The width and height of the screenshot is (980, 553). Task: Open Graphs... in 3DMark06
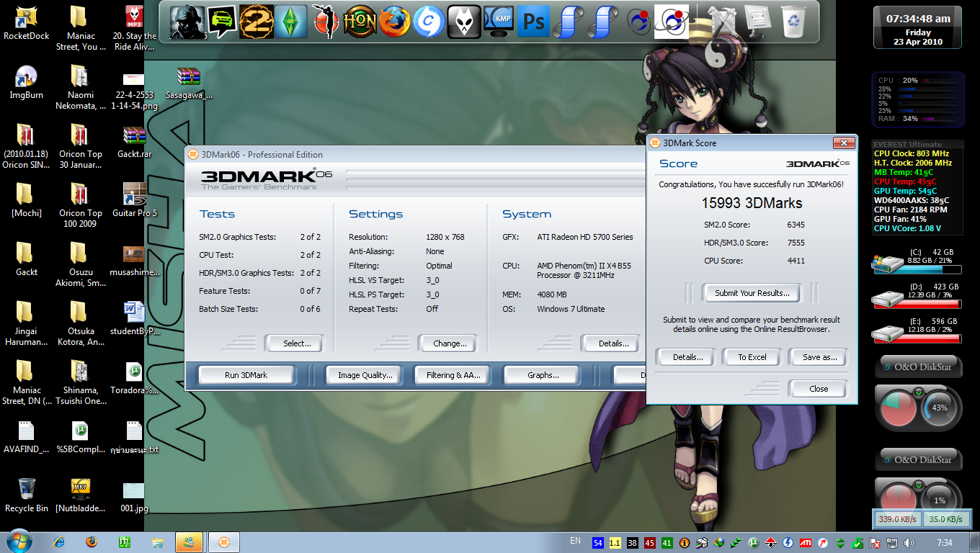(x=543, y=375)
